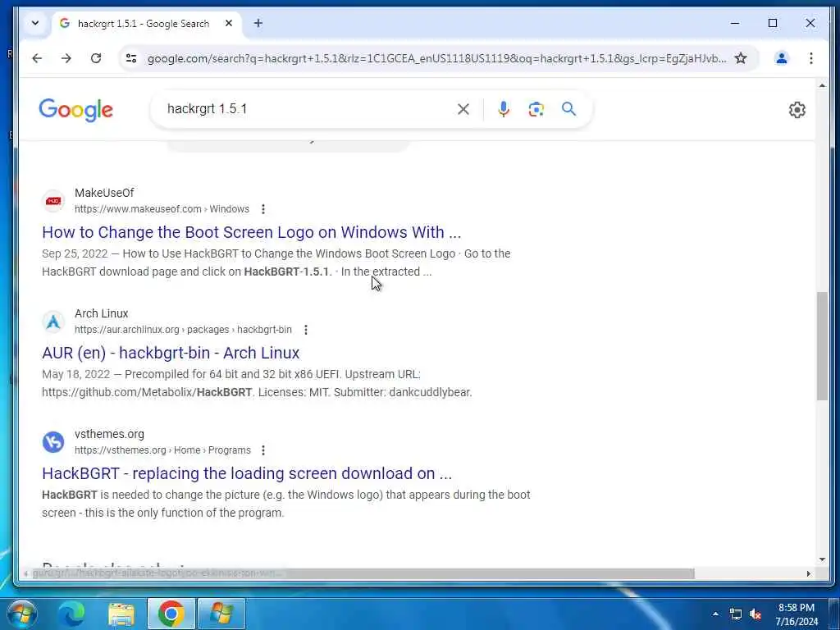Show hidden system tray icons
Viewport: 840px width, 630px height.
click(x=715, y=614)
